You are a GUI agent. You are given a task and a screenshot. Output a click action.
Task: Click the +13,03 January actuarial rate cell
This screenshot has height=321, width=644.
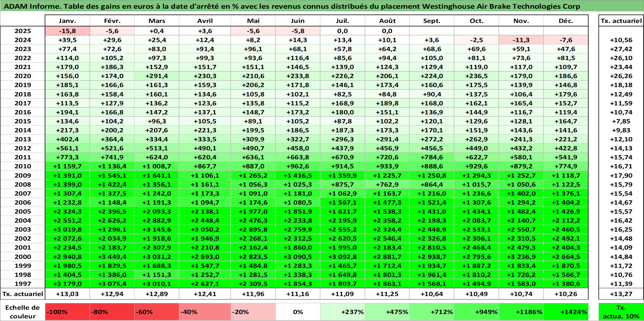coord(67,294)
